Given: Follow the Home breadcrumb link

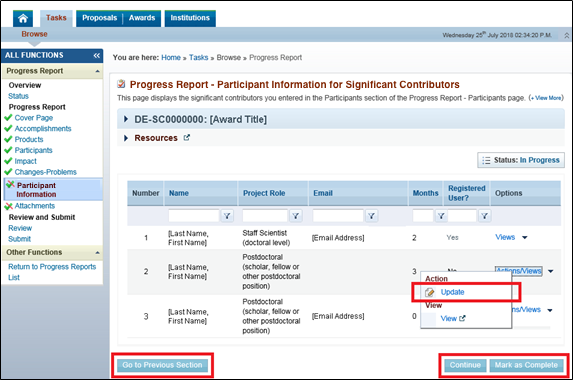Looking at the screenshot, I should click(171, 57).
